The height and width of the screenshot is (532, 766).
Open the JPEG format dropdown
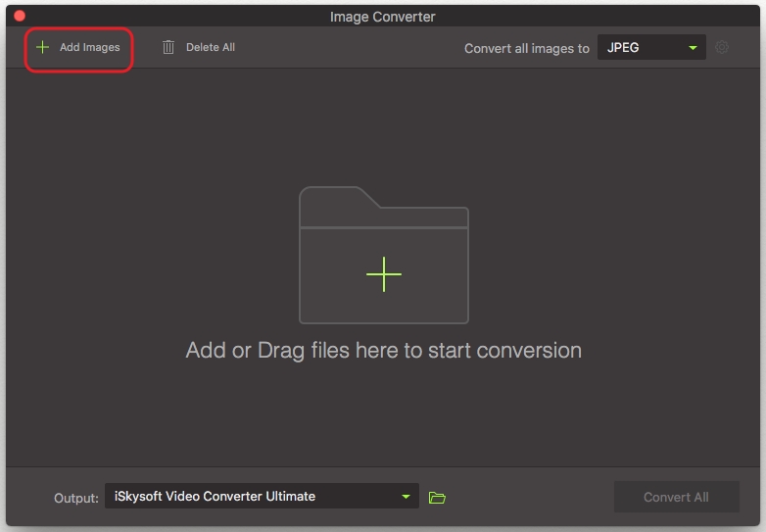650,48
